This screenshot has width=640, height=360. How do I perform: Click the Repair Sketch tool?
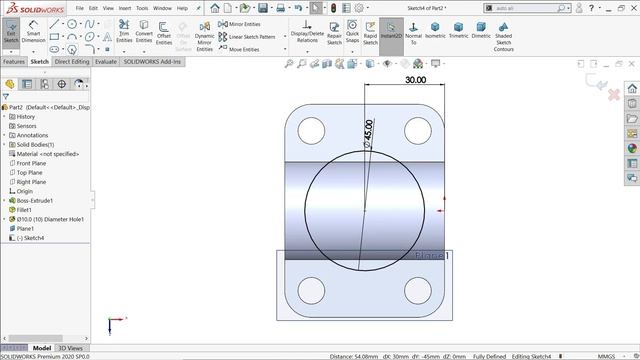[334, 33]
